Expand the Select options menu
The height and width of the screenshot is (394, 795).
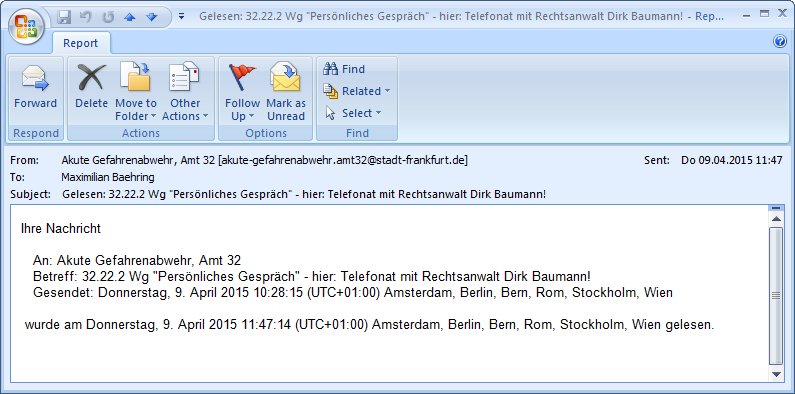(x=353, y=113)
